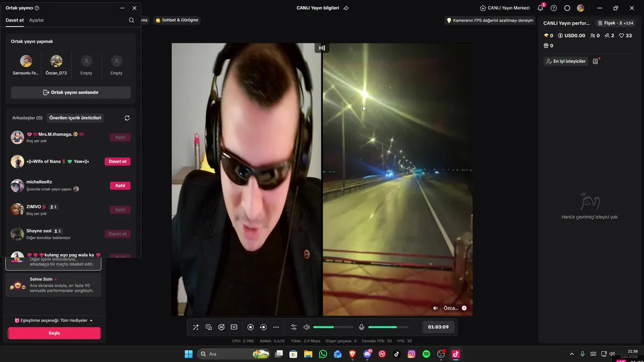Screen dimensions: 644x362
Task: Click the Başla button
Action: pos(54,333)
